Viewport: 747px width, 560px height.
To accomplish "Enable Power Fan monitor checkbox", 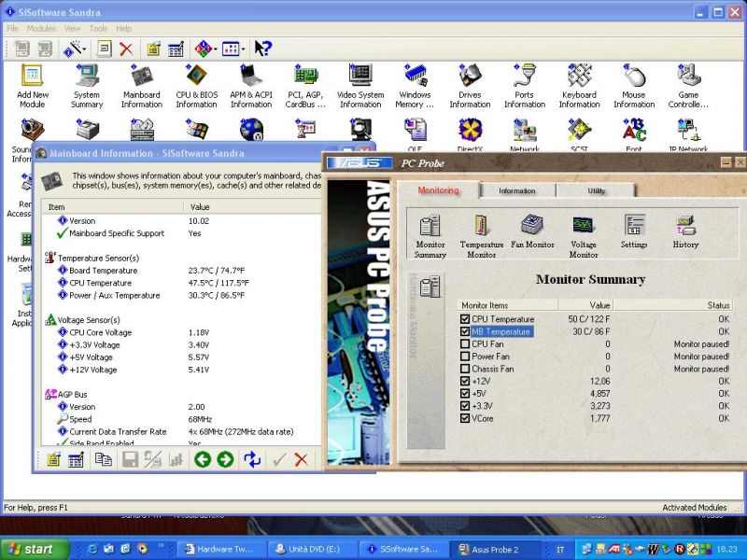I will click(465, 357).
